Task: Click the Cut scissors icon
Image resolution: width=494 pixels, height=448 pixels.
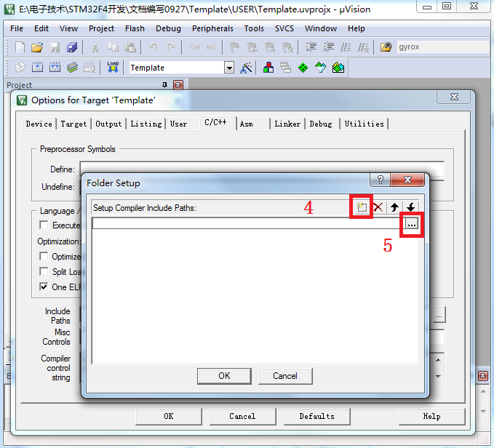Action: click(95, 47)
